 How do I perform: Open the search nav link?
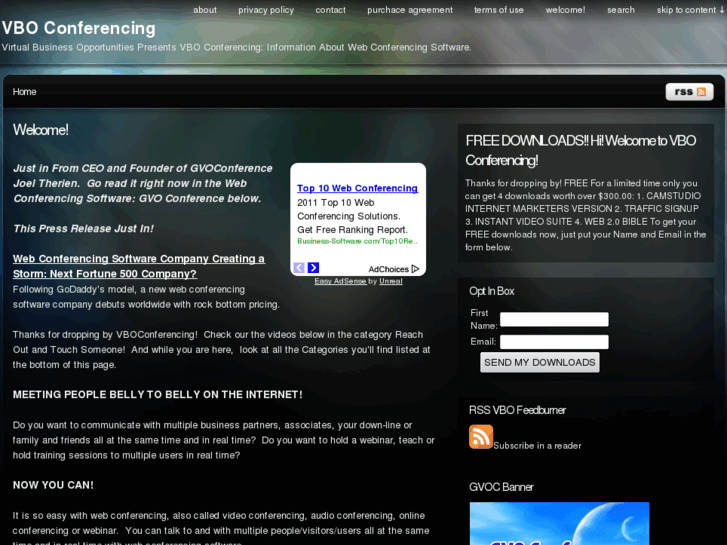(x=621, y=10)
